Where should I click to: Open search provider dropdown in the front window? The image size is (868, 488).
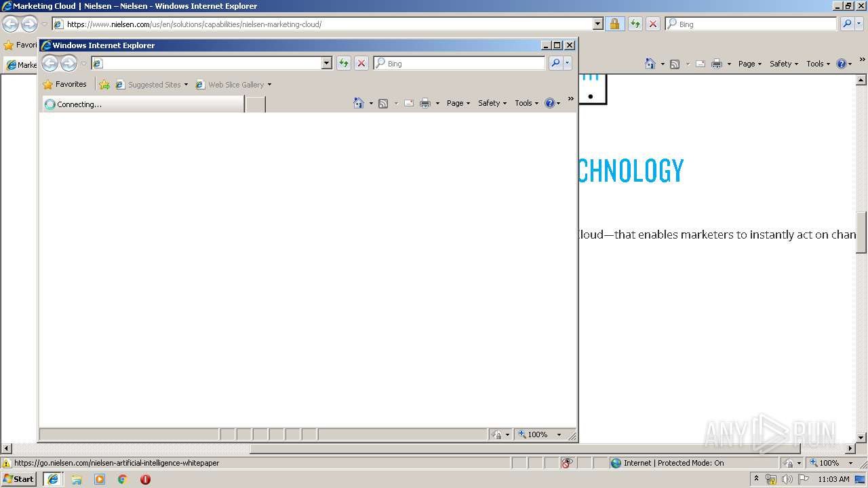568,63
